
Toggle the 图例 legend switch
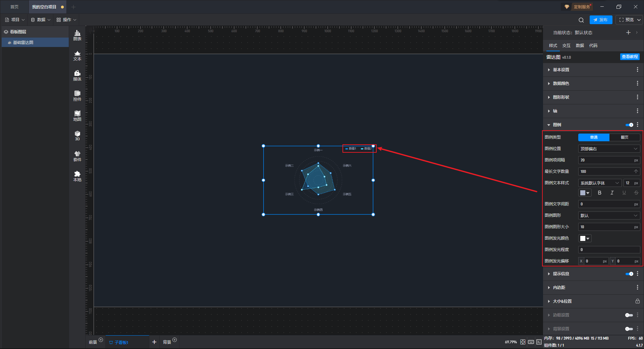tap(629, 125)
